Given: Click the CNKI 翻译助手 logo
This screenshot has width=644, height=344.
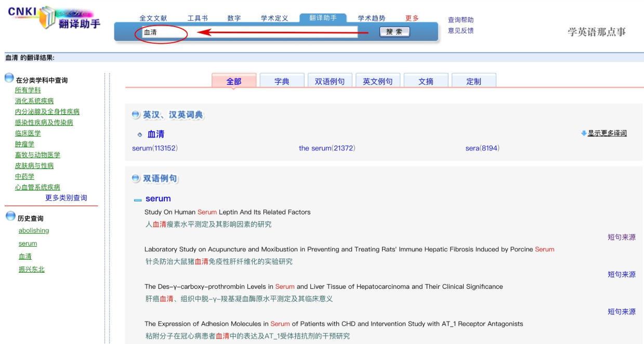Looking at the screenshot, I should [x=54, y=18].
